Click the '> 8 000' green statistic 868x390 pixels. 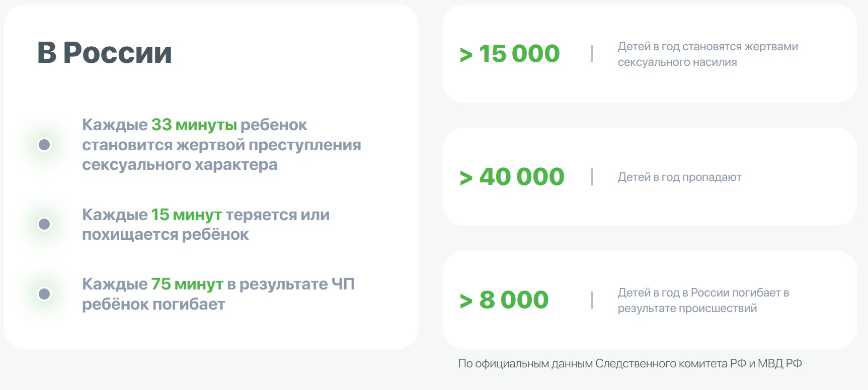pos(504,300)
